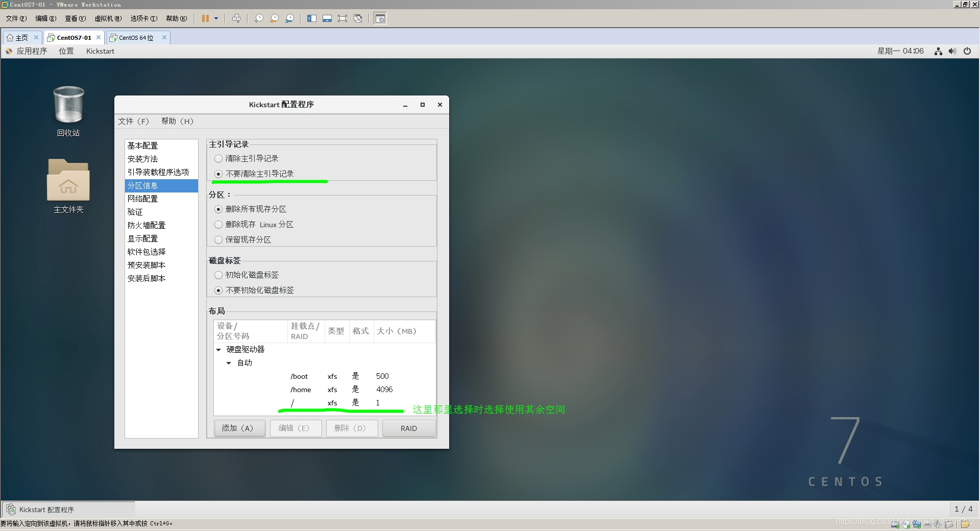Open the 位置 menu in GNOME panel
The image size is (980, 531).
pyautogui.click(x=66, y=51)
